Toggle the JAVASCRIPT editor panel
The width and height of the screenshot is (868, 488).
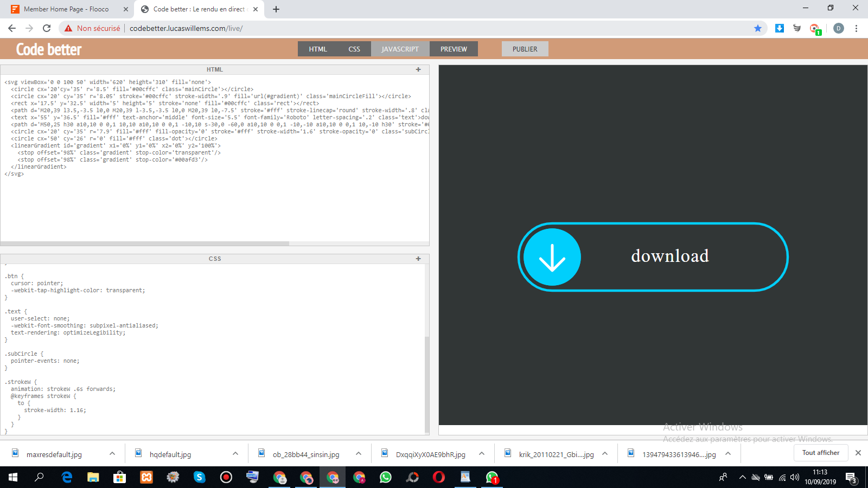pos(400,49)
